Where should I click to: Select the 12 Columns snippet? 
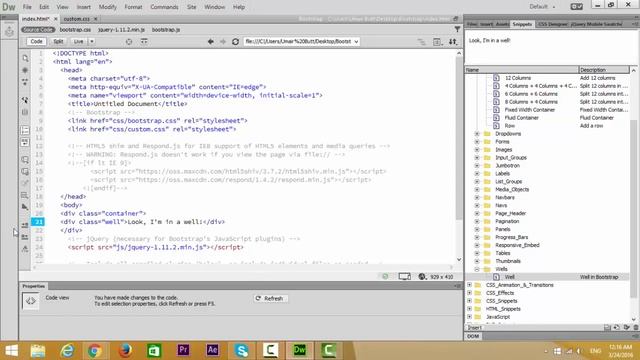518,78
